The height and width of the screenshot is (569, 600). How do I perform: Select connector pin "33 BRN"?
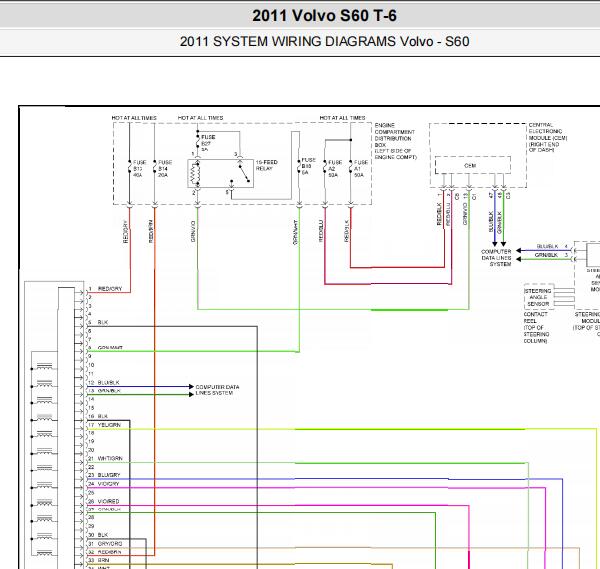coord(99,560)
